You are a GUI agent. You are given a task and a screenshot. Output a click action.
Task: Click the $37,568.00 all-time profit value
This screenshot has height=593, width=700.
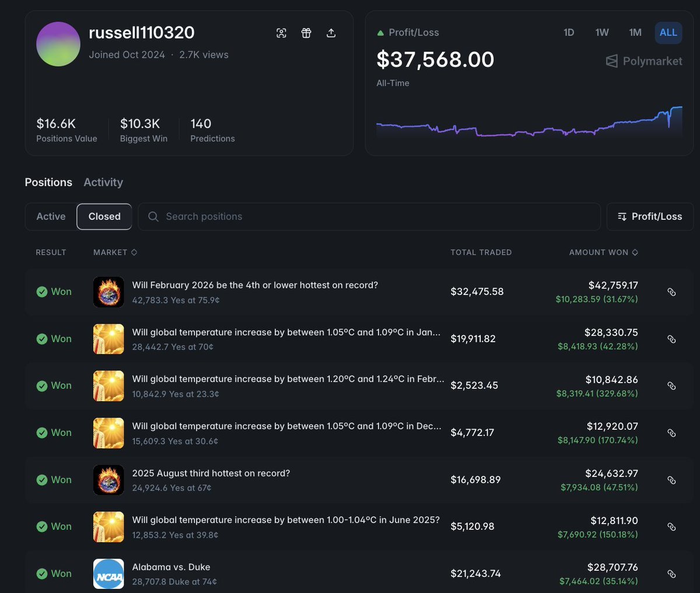tap(435, 59)
